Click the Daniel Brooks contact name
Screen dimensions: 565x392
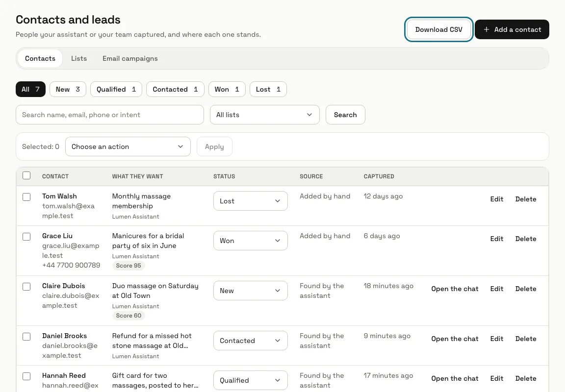tap(65, 336)
